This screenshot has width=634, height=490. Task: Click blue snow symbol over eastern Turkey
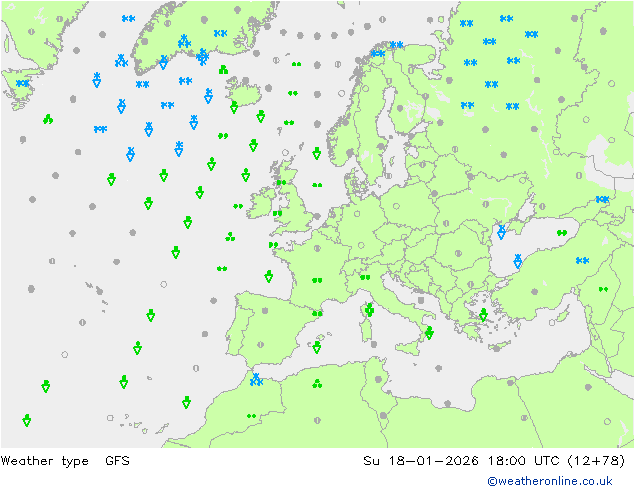coord(583,261)
